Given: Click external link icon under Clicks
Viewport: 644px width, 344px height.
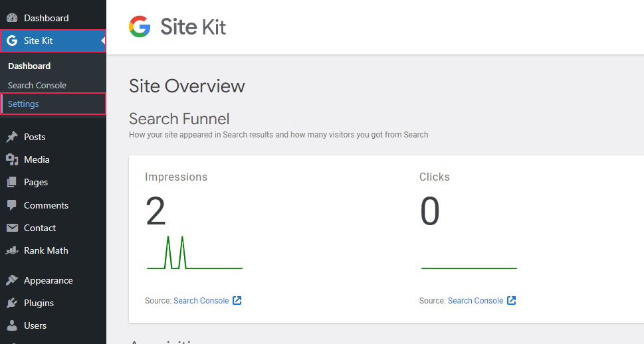Looking at the screenshot, I should (511, 300).
